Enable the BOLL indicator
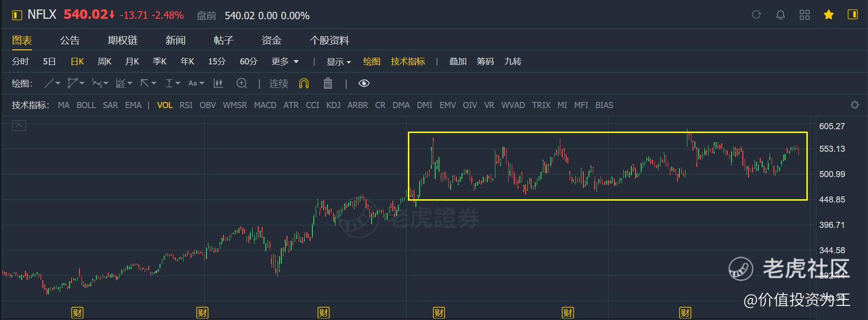 click(86, 105)
